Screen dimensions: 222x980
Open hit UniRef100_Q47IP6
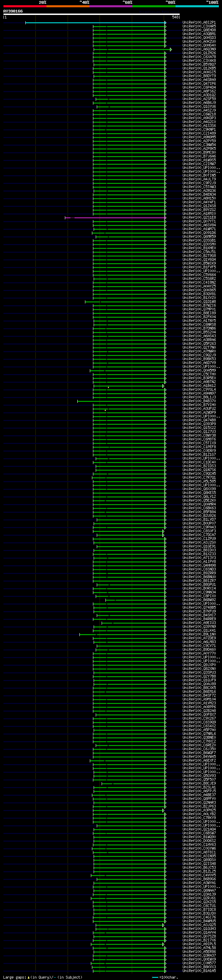(x=199, y=84)
